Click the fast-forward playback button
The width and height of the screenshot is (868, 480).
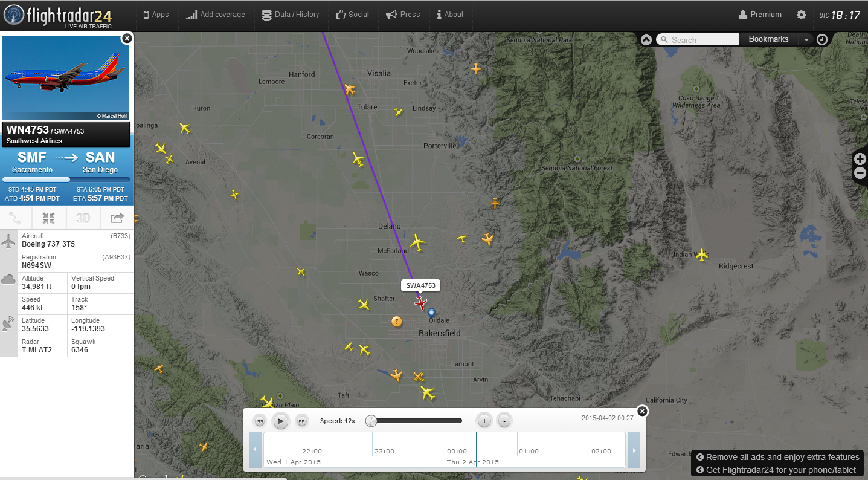click(x=302, y=421)
